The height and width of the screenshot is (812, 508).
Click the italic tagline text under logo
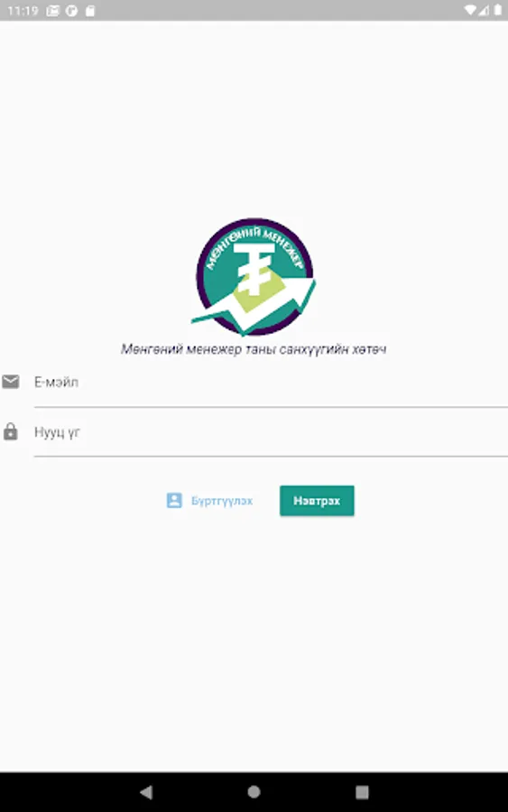click(254, 349)
